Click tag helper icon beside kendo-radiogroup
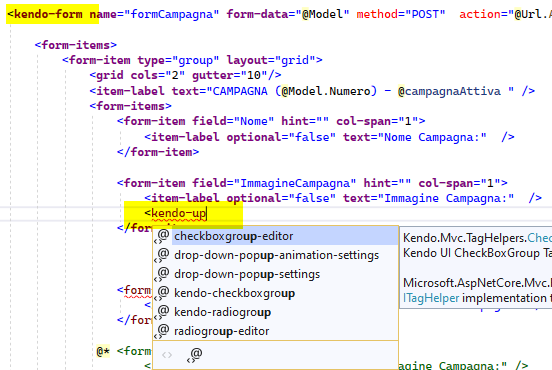 point(162,312)
